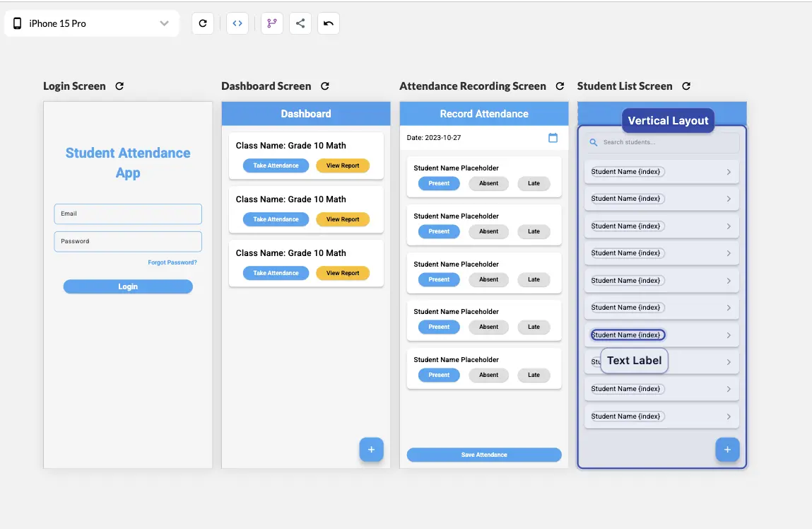
Task: Click View Report in the top class card
Action: (343, 165)
